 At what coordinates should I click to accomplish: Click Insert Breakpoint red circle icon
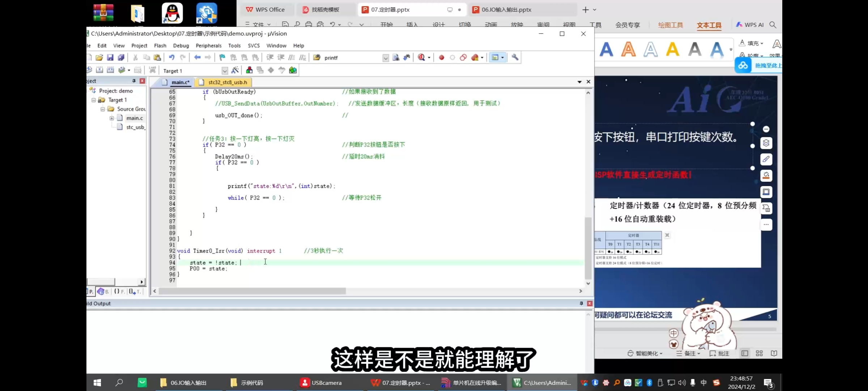coord(441,58)
